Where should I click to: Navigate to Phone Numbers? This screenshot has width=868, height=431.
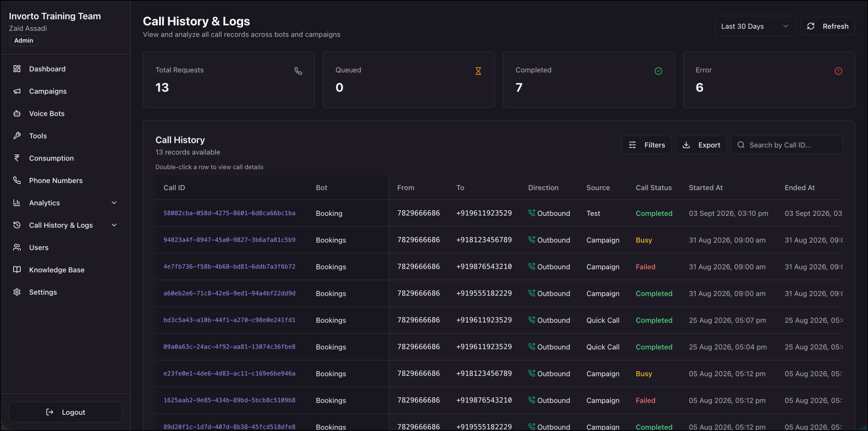point(65,180)
